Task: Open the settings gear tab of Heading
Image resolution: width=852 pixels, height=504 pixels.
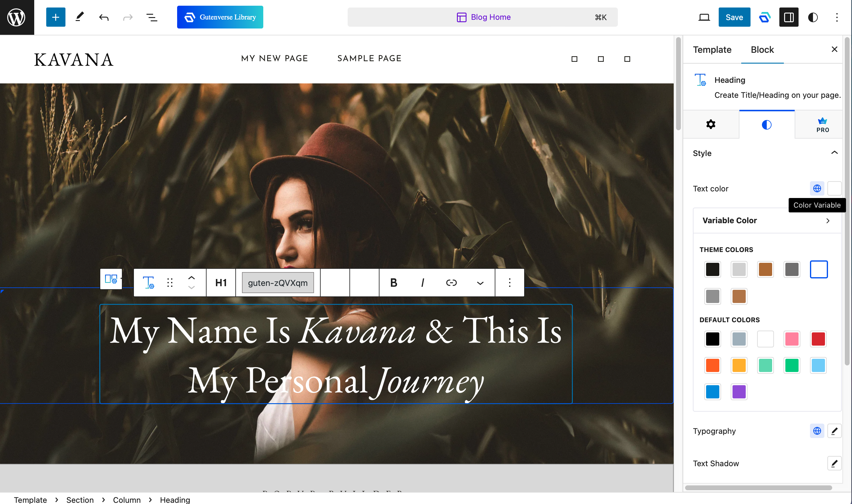Action: click(711, 124)
